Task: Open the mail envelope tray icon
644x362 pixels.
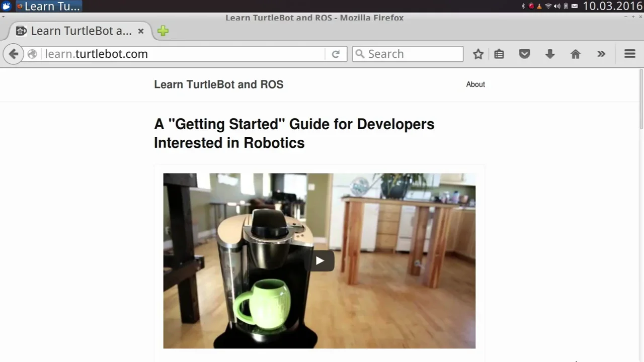Action: point(575,6)
